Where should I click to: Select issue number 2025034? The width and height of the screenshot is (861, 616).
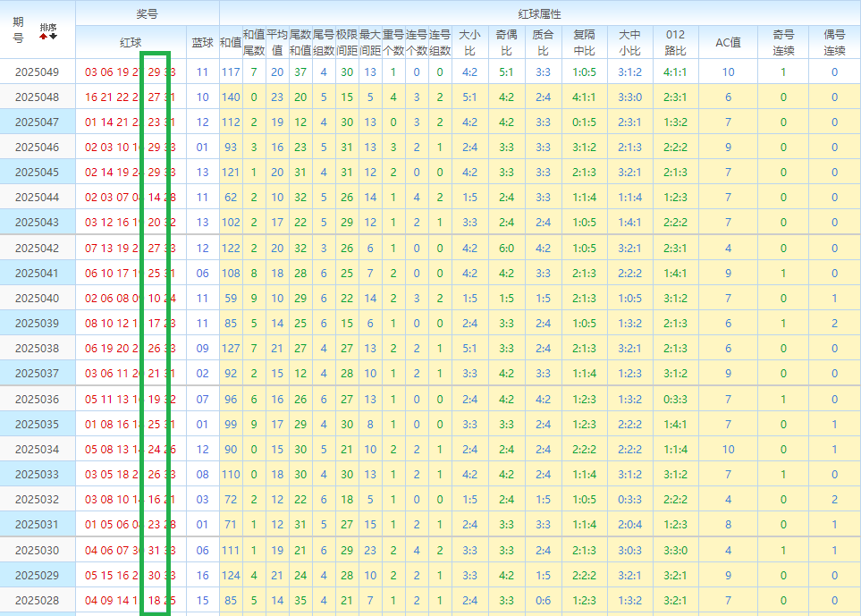click(37, 449)
